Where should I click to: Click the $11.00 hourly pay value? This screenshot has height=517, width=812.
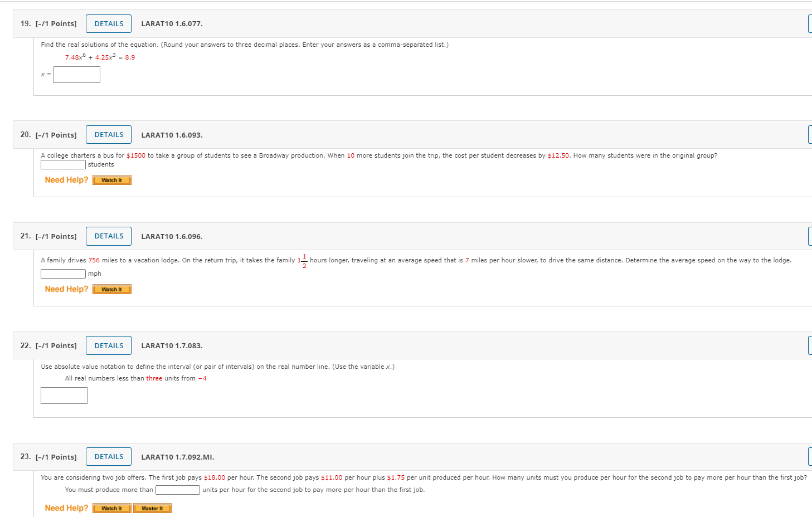click(332, 477)
